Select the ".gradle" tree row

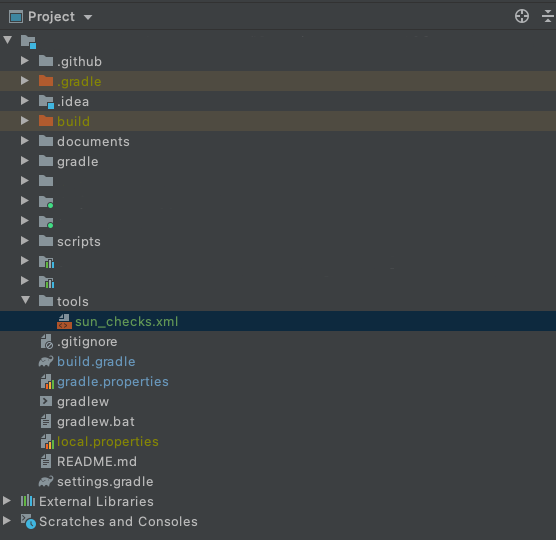tap(278, 81)
